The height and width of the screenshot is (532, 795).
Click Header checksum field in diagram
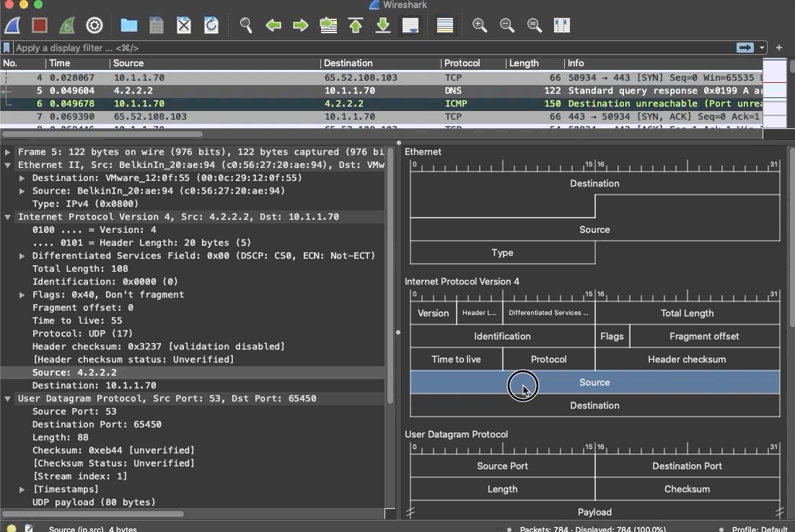click(687, 359)
